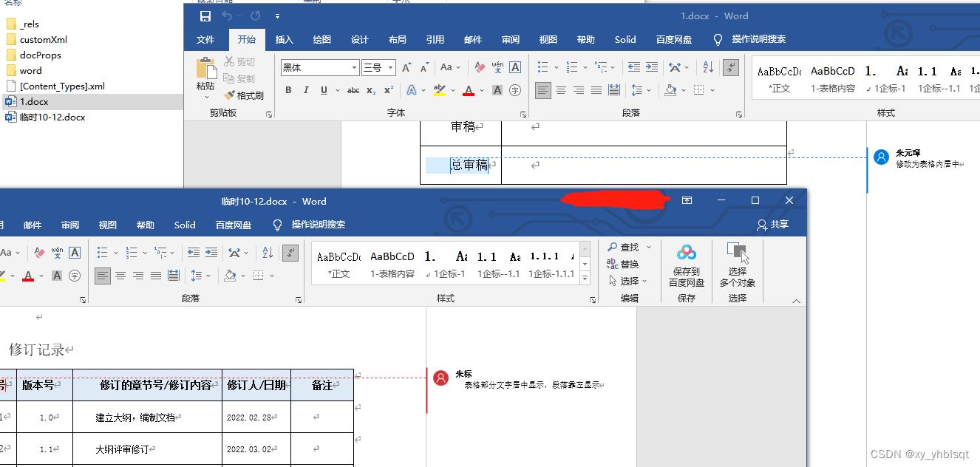Click text effects icon in 1.docx font group
Viewport: 980px width, 467px height.
[412, 90]
